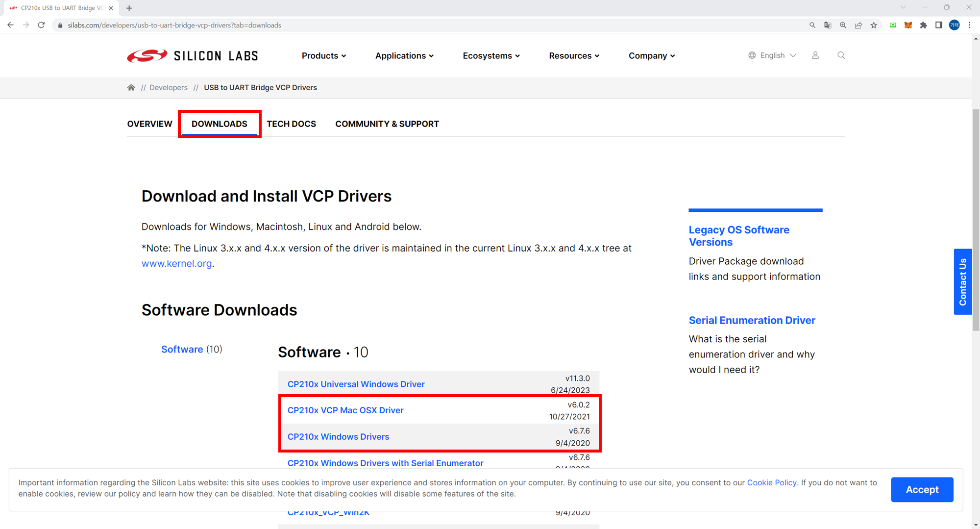
Task: Download CP210x Universal Windows Driver
Action: point(356,384)
